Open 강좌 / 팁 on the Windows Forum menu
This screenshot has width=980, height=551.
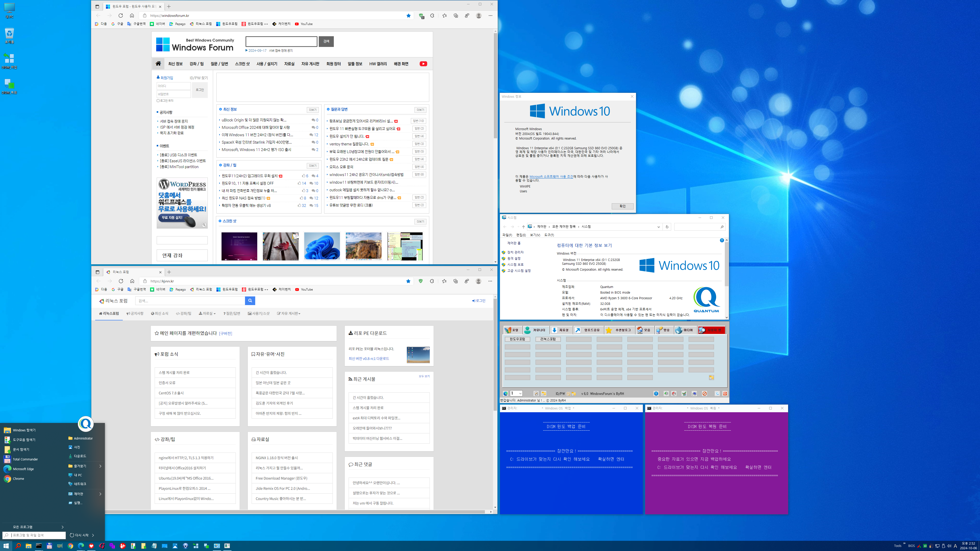coord(197,64)
